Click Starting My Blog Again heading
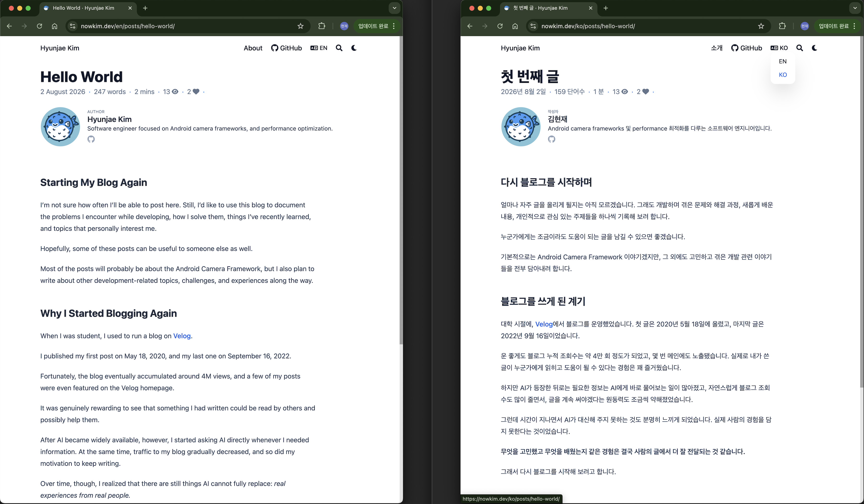 click(x=94, y=182)
